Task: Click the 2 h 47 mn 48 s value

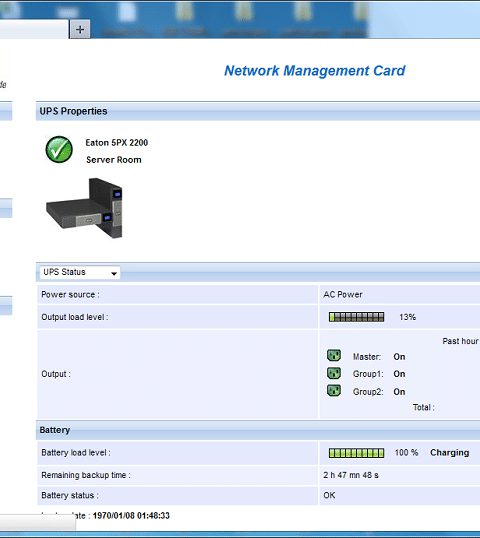Action: pyautogui.click(x=351, y=475)
